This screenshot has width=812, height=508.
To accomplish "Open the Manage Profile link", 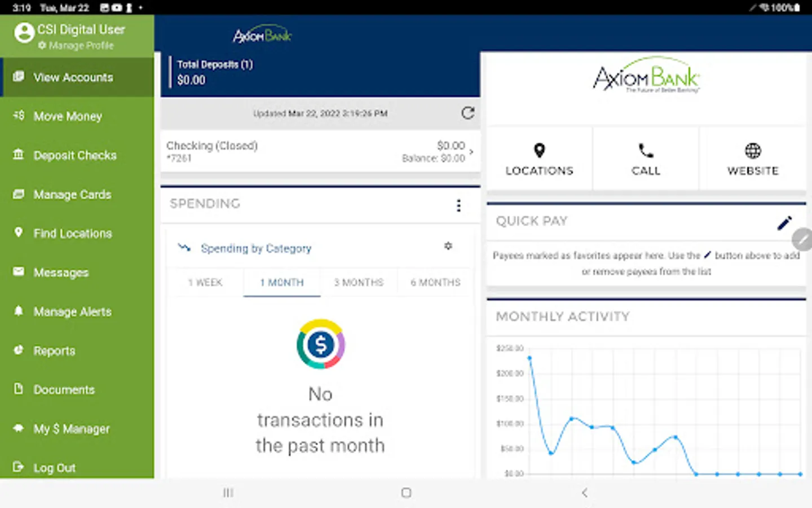I will (x=76, y=46).
